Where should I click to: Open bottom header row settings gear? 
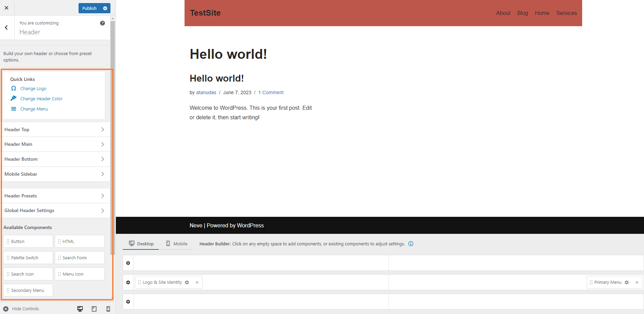[128, 302]
